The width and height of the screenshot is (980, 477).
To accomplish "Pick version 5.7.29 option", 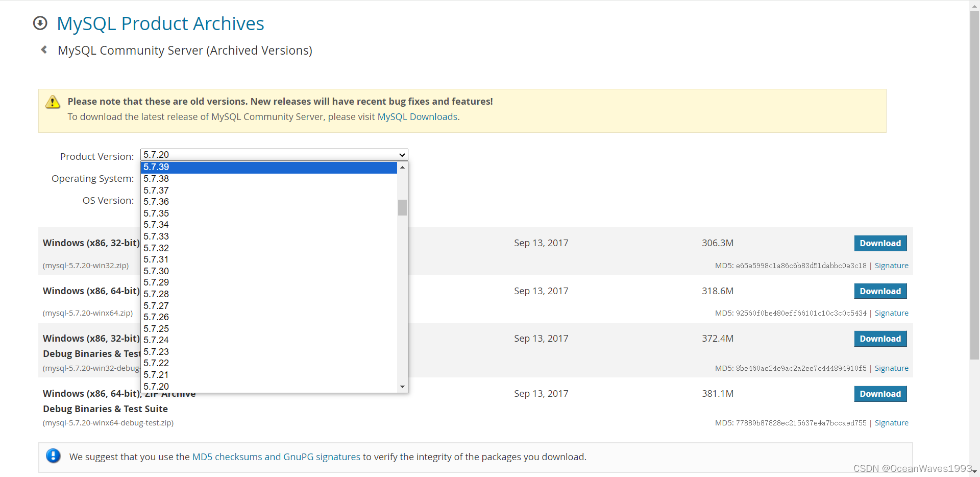I will pos(269,282).
